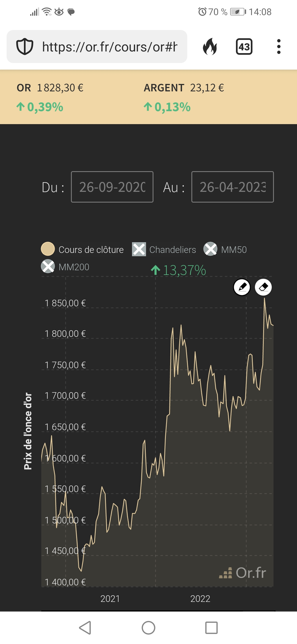Tap the Android recent apps square
The height and width of the screenshot is (644, 297).
pyautogui.click(x=211, y=628)
